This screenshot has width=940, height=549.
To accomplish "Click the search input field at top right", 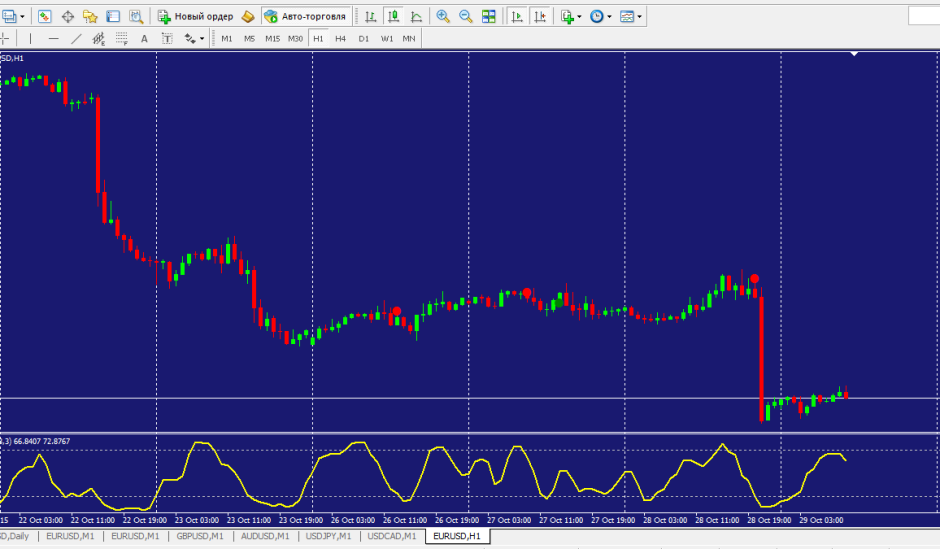I will (x=923, y=15).
